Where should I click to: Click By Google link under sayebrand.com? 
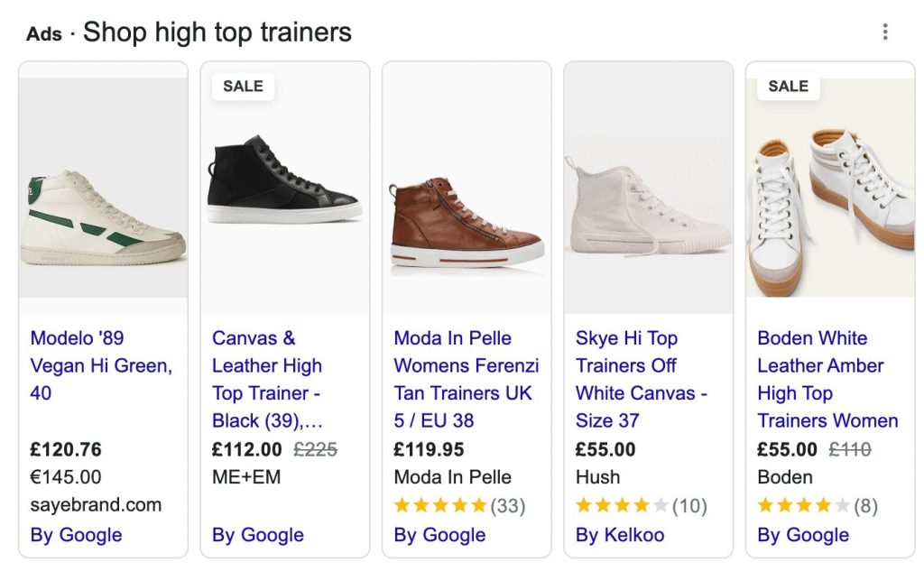point(76,534)
